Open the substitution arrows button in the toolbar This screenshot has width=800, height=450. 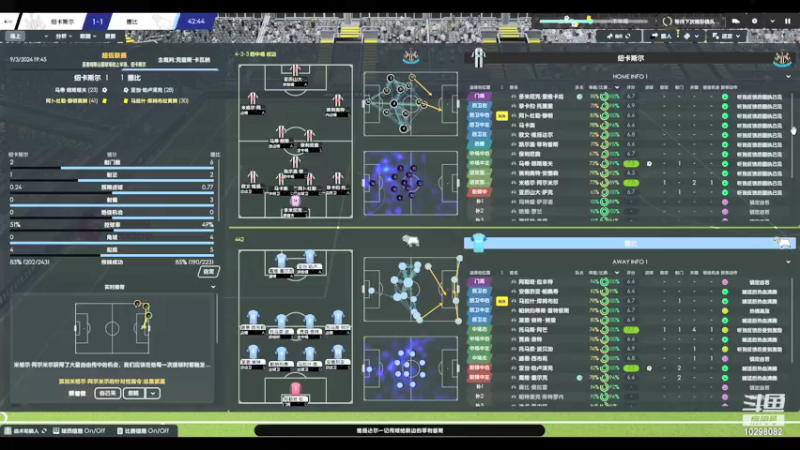[661, 36]
